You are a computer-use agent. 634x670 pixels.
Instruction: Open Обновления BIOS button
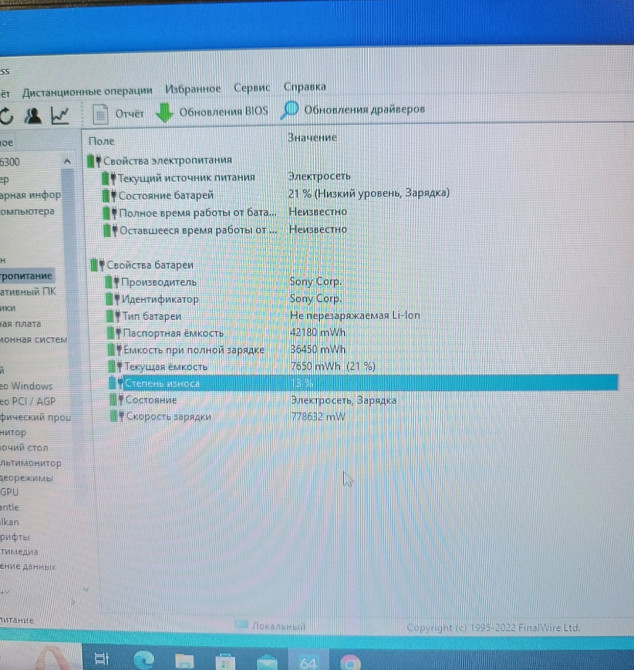pyautogui.click(x=223, y=112)
